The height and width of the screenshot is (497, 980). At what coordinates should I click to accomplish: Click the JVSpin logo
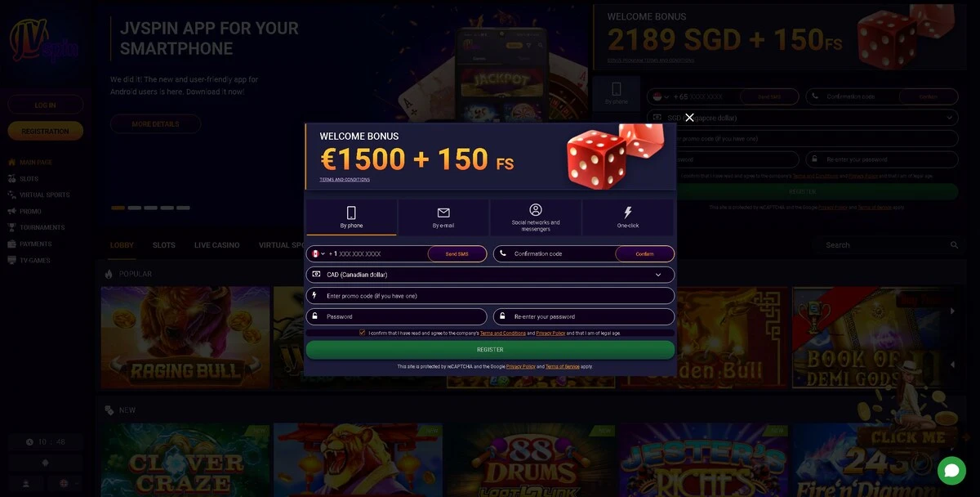(x=43, y=41)
